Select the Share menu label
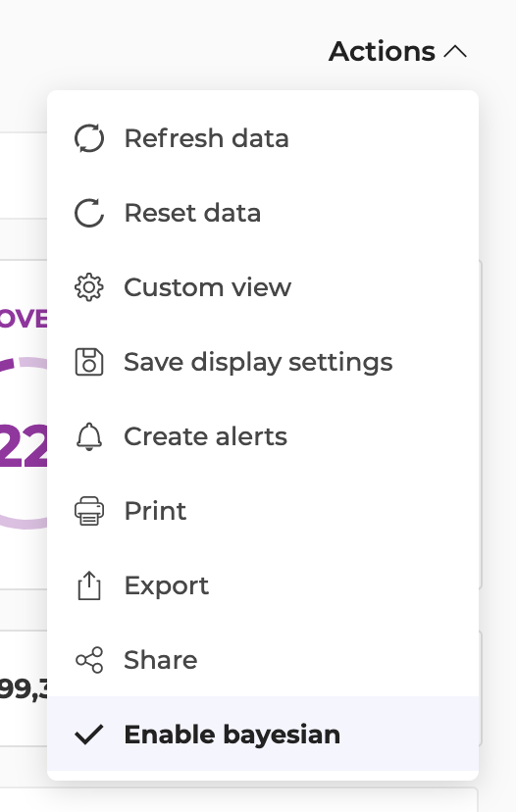The image size is (516, 812). tap(161, 660)
